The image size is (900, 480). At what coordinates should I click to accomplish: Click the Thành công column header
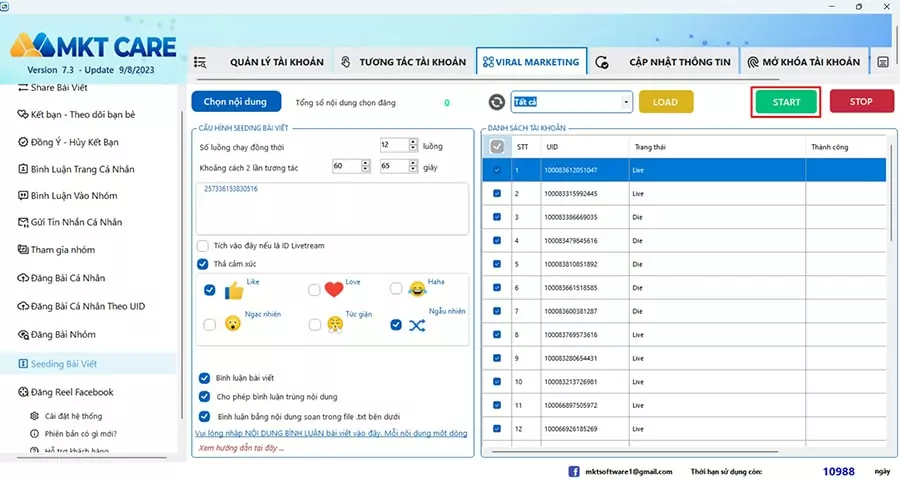tap(845, 147)
